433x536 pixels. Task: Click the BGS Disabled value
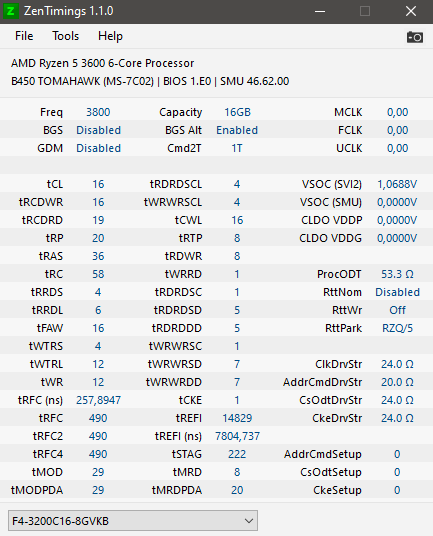click(98, 130)
